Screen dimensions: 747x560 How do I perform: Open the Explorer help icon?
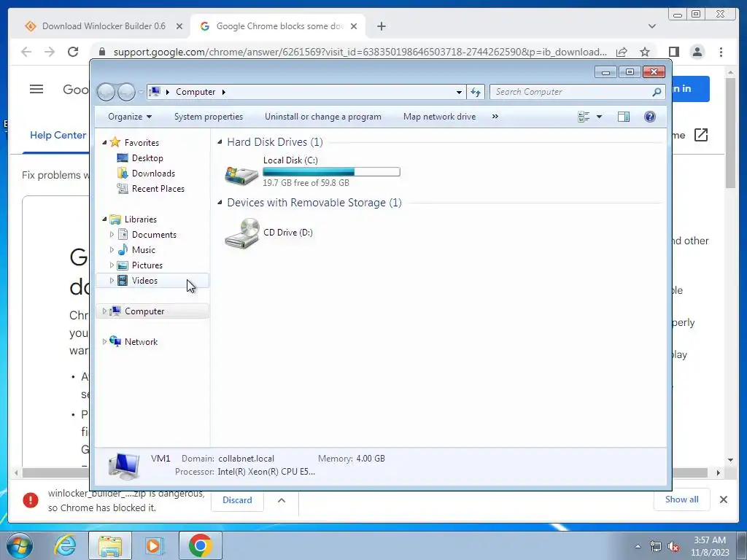coord(649,117)
